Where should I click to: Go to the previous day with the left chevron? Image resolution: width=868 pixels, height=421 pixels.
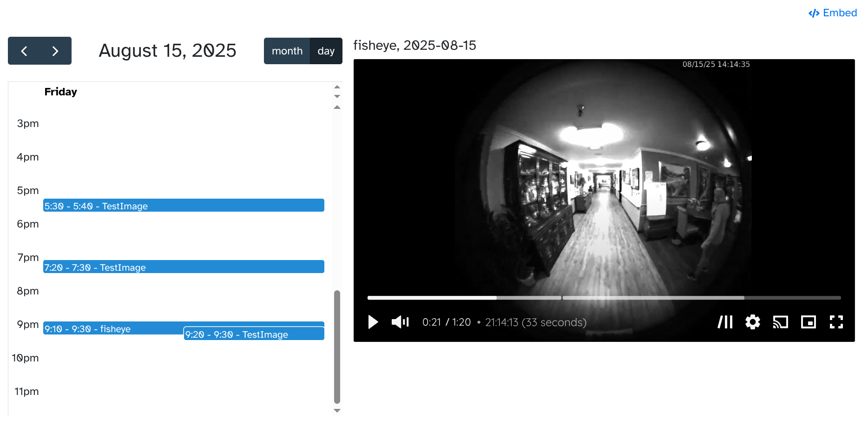coord(24,51)
